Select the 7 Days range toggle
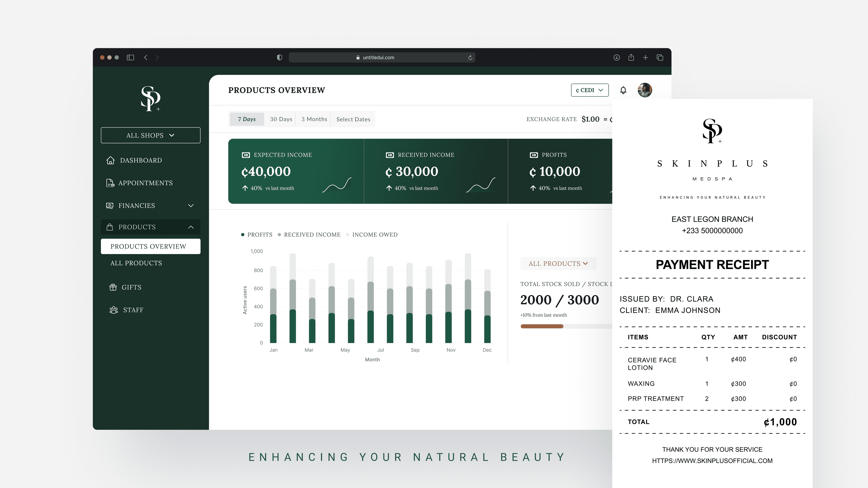868x488 pixels. pyautogui.click(x=247, y=119)
